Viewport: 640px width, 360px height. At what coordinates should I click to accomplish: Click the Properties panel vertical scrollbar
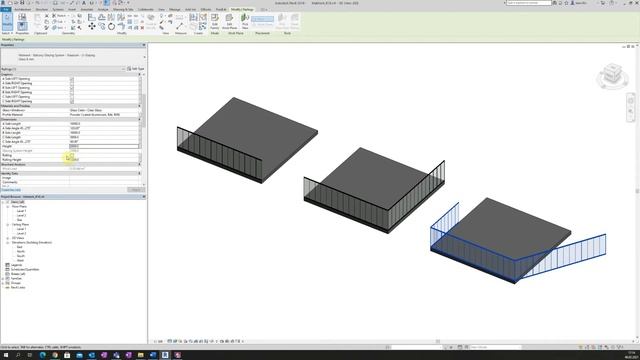click(x=143, y=110)
